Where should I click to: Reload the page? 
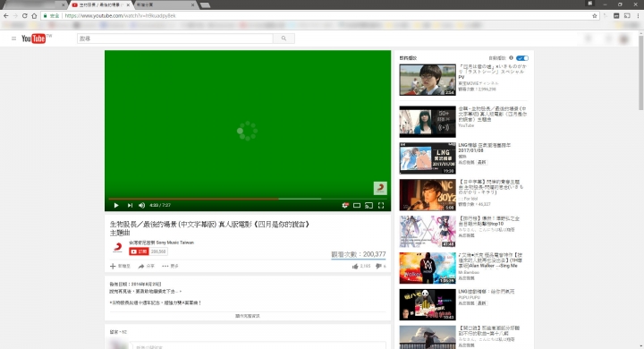pyautogui.click(x=25, y=15)
